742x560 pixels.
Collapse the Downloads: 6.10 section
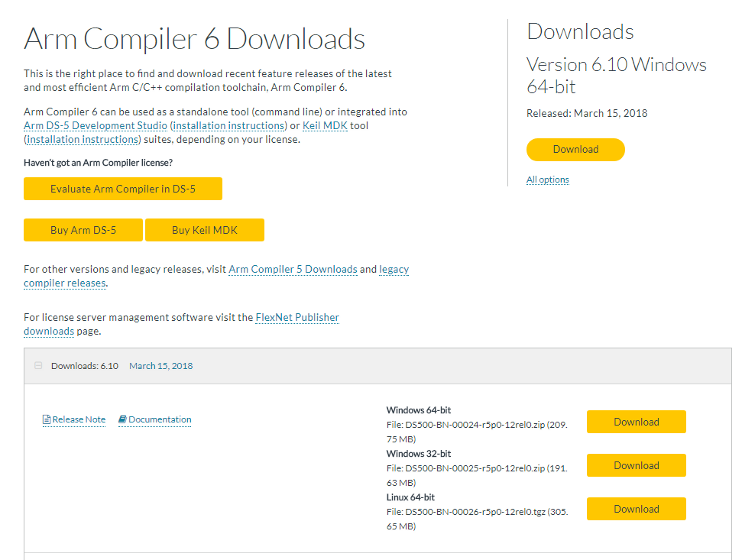pos(38,366)
